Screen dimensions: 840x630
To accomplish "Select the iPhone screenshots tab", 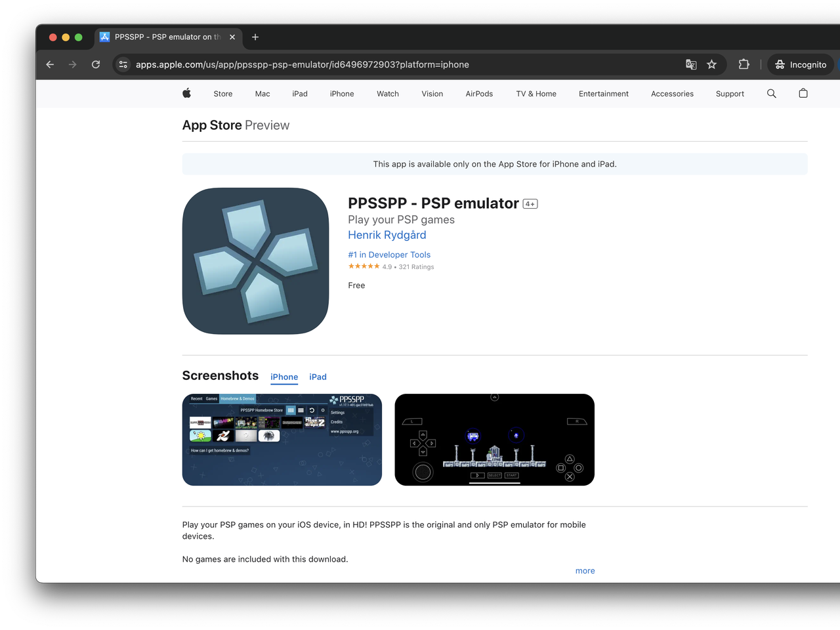I will tap(284, 377).
